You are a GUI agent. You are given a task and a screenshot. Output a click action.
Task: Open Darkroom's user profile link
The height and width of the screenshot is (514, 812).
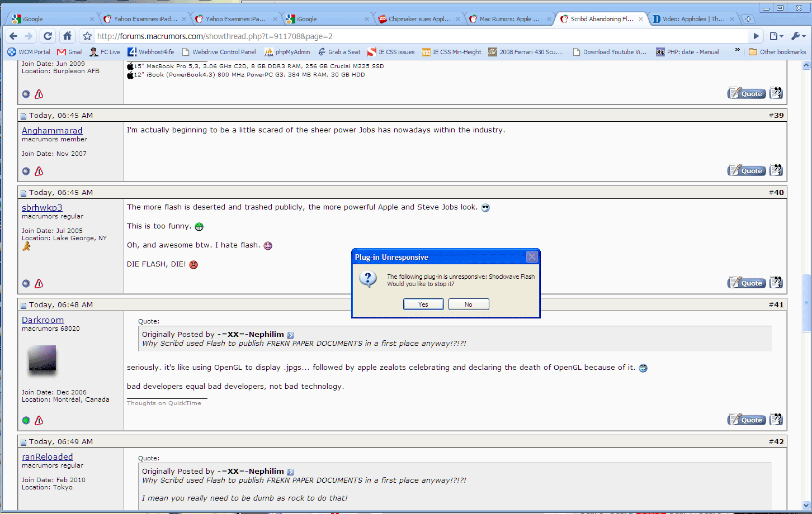click(x=43, y=320)
